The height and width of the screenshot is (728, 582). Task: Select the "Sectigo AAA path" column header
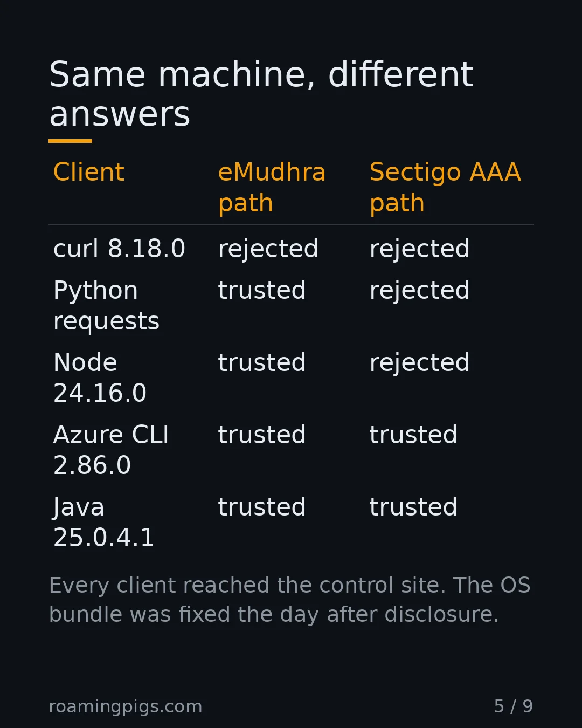point(445,188)
